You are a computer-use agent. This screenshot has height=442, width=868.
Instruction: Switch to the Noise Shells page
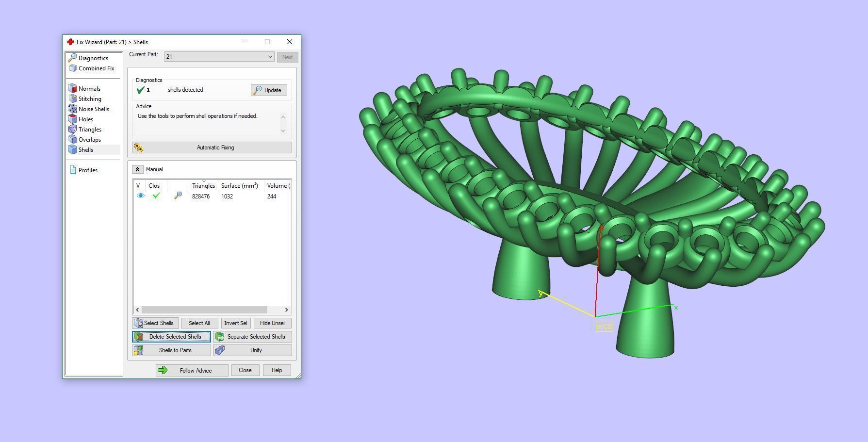tap(93, 109)
